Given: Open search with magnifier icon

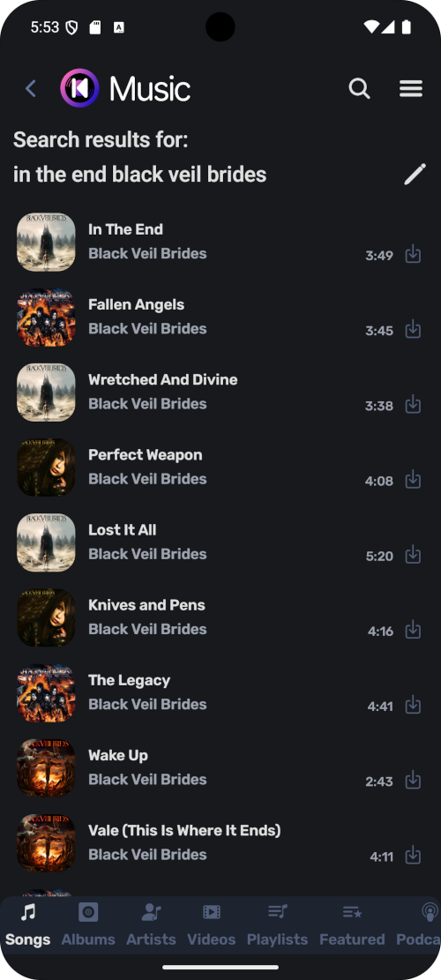Looking at the screenshot, I should [359, 89].
